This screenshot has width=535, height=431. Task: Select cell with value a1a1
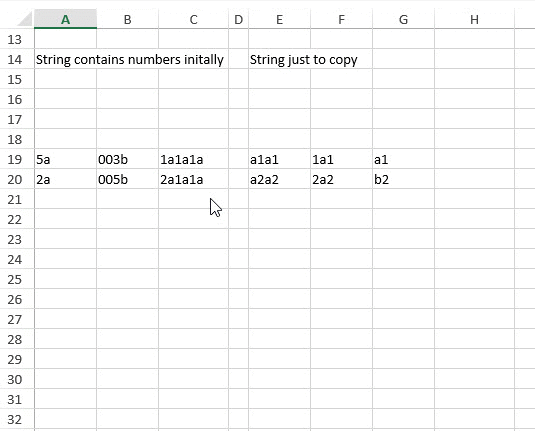tap(279, 159)
